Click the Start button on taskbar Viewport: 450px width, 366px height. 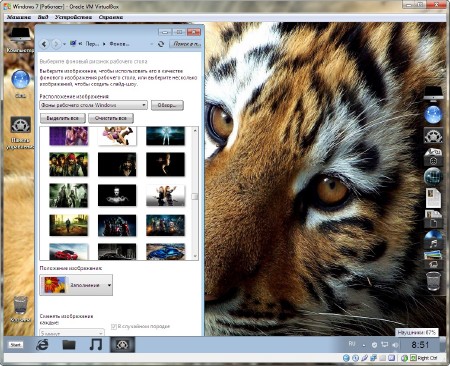click(x=16, y=345)
